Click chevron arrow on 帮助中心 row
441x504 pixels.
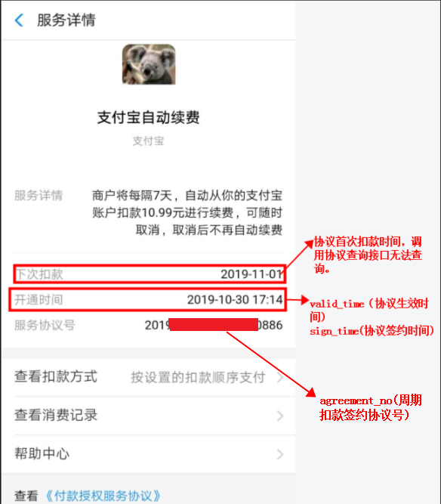(280, 454)
